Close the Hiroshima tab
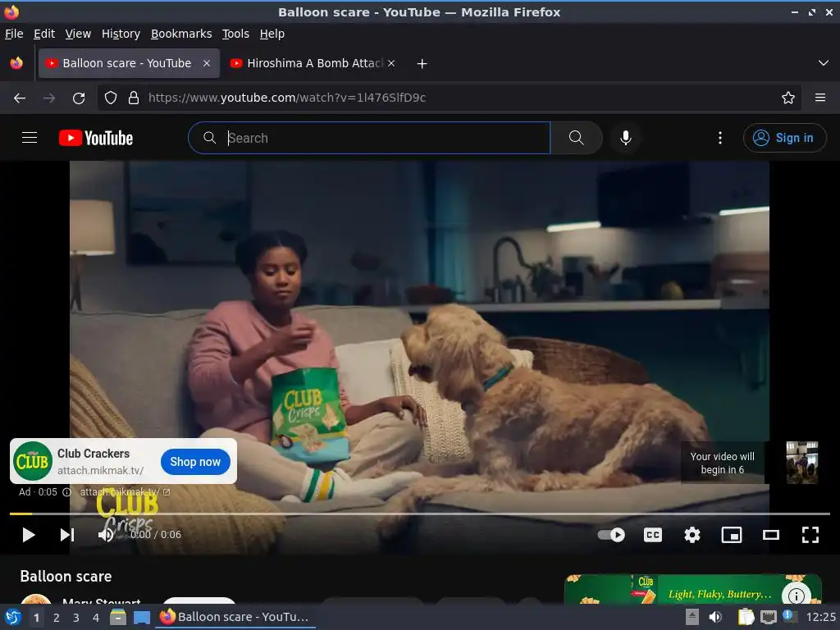The width and height of the screenshot is (840, 630). point(391,63)
